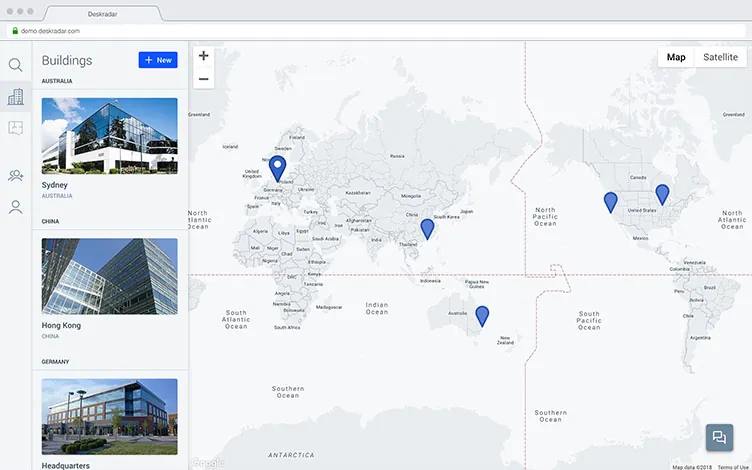Click the Russia label on map
This screenshot has width=752, height=470.
(397, 156)
